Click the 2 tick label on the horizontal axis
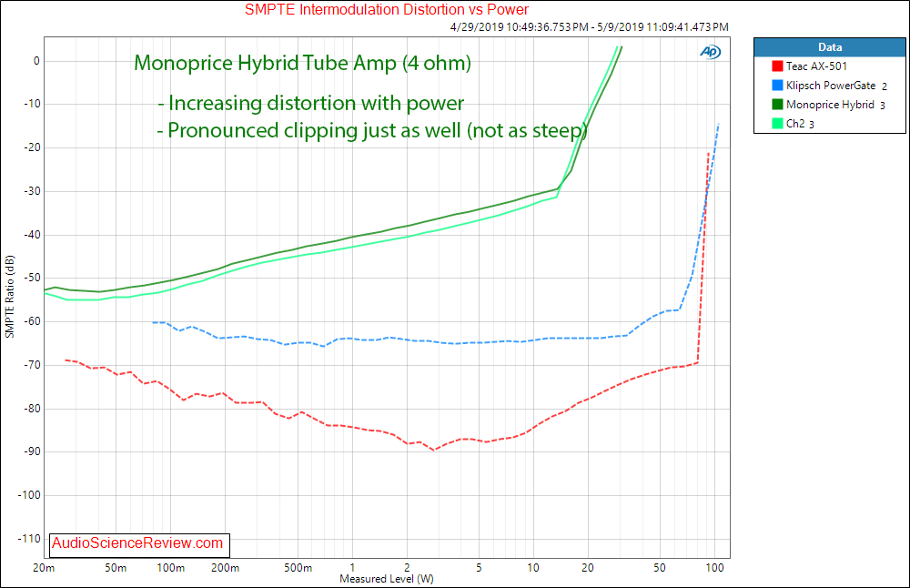 tap(407, 568)
